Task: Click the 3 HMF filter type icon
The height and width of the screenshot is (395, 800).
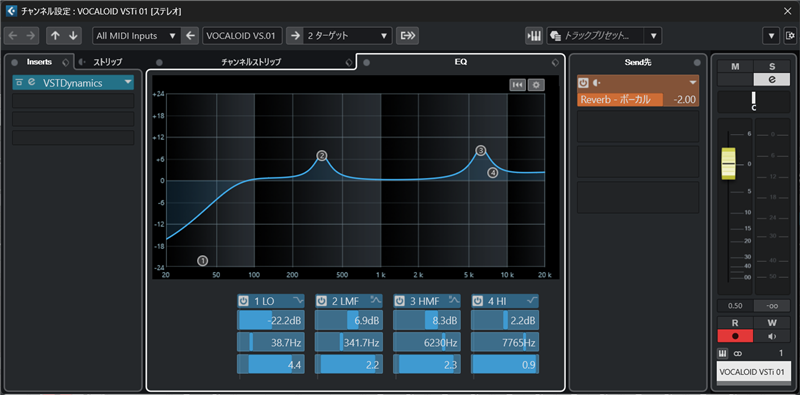Action: click(454, 301)
